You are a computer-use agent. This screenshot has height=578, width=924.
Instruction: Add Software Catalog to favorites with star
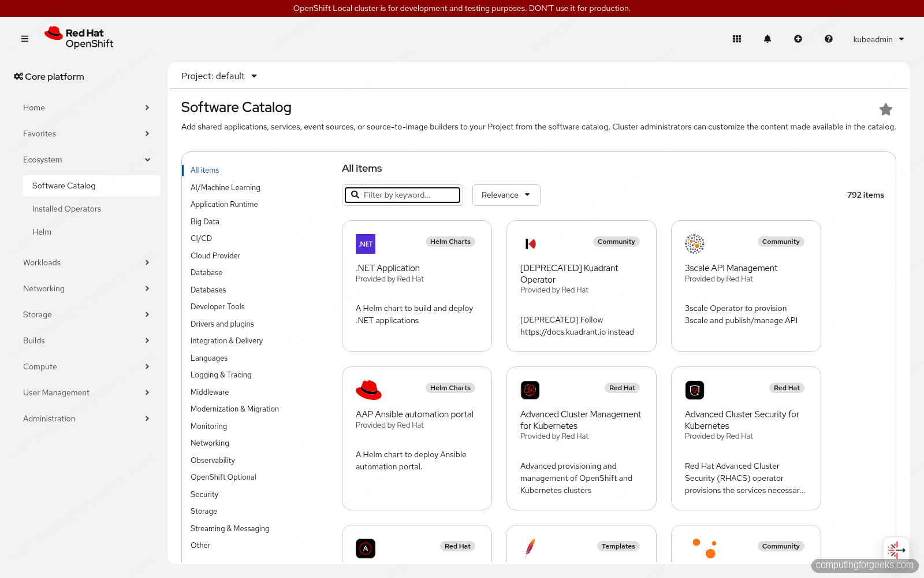(x=886, y=109)
